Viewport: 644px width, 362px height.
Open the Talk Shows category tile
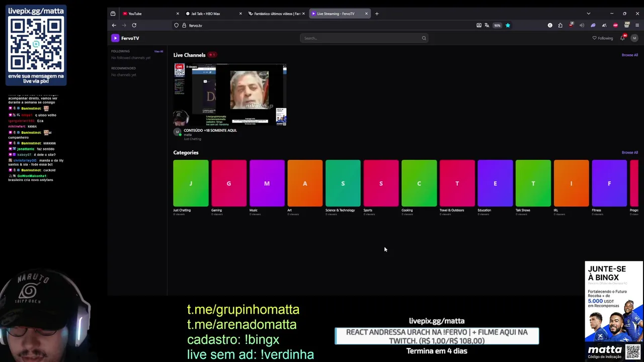[x=533, y=184]
